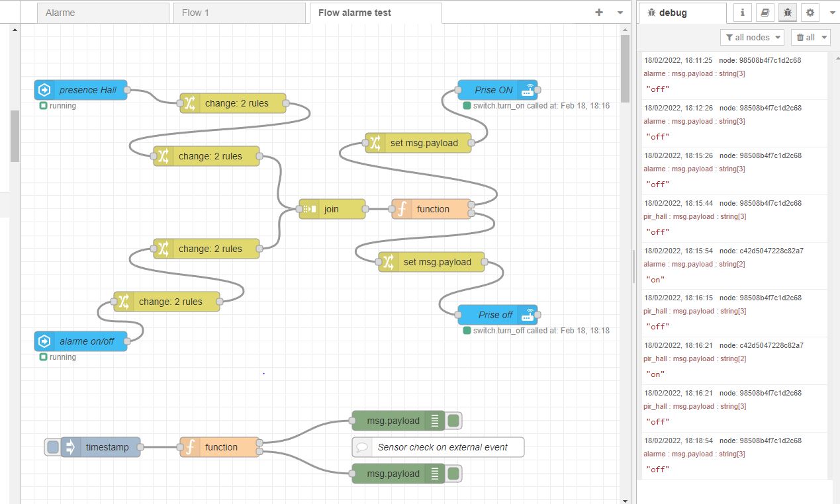Viewport: 840px width, 504px height.
Task: Add a new flow with plus icon
Action: tap(599, 13)
